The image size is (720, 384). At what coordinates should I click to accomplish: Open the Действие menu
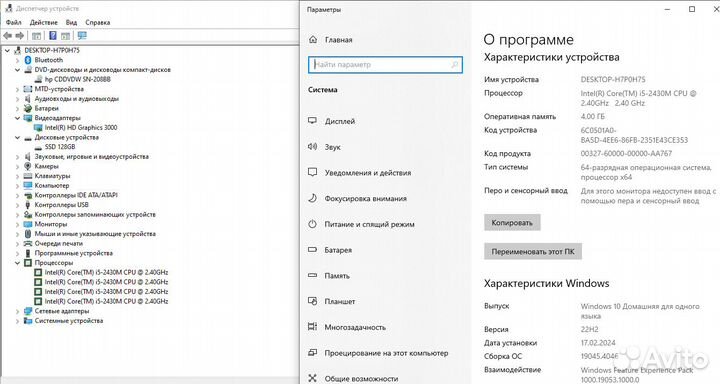pyautogui.click(x=44, y=22)
